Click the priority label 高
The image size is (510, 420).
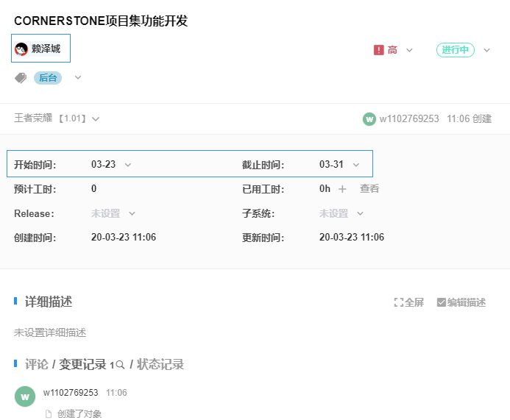coord(392,50)
